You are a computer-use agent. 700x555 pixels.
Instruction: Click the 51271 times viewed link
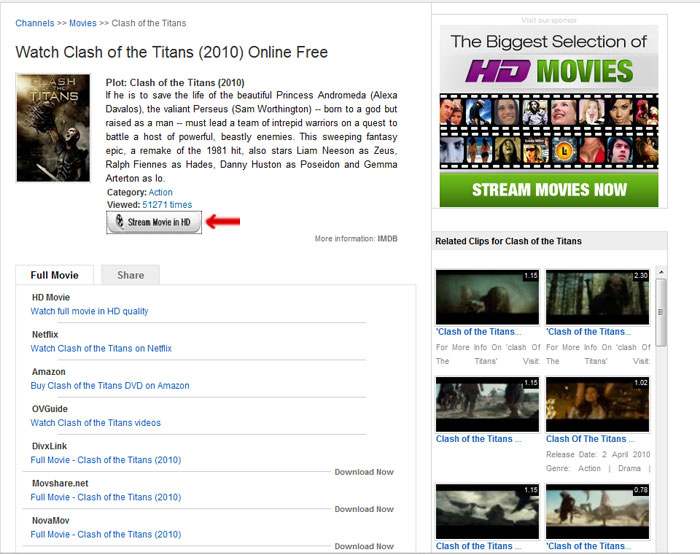tap(167, 205)
